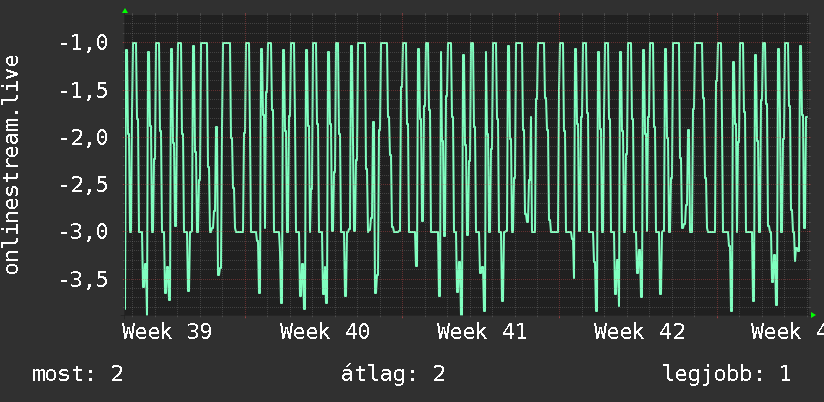Select the -2,5 y-axis value
Image resolution: width=824 pixels, height=402 pixels.
84,185
